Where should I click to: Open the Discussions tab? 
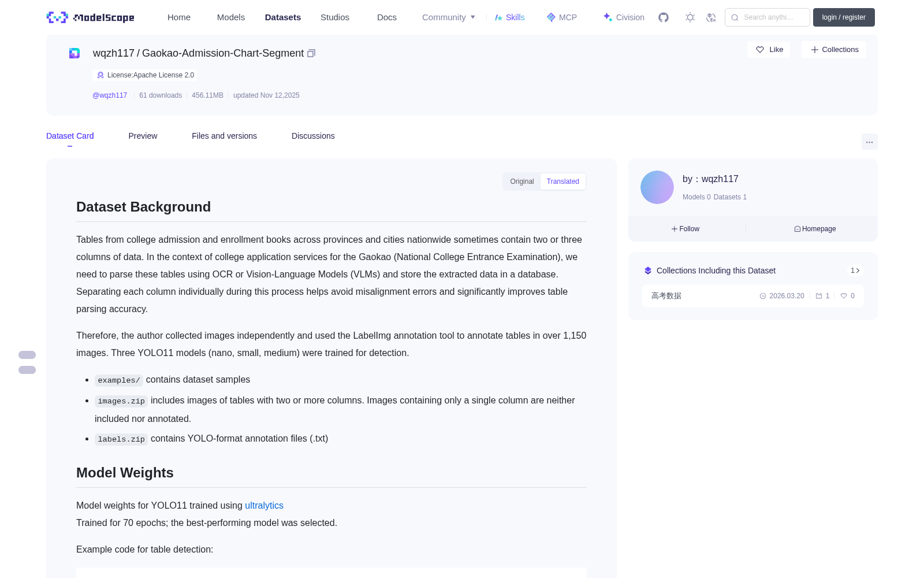coord(313,136)
